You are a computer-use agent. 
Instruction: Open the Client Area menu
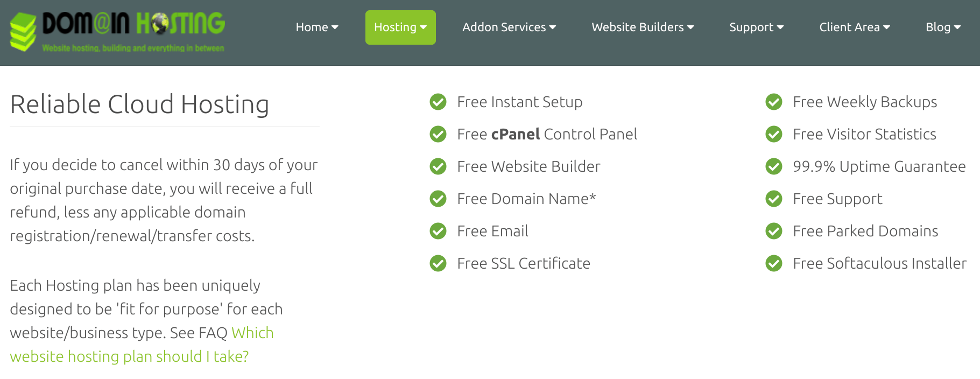tap(855, 27)
